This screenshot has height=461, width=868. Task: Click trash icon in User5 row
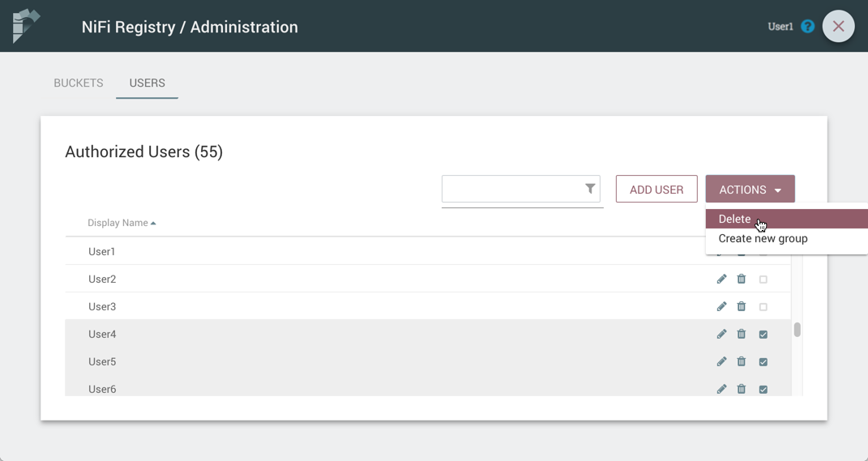coord(742,362)
